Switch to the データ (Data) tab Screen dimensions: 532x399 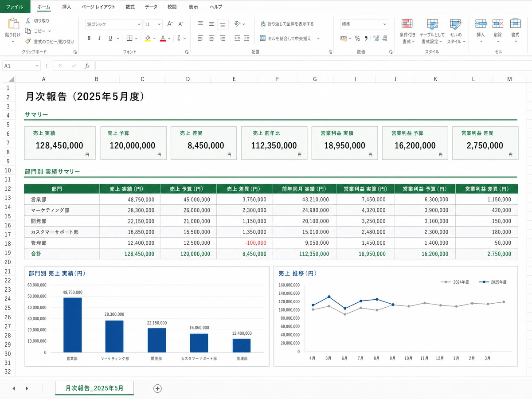pyautogui.click(x=151, y=7)
